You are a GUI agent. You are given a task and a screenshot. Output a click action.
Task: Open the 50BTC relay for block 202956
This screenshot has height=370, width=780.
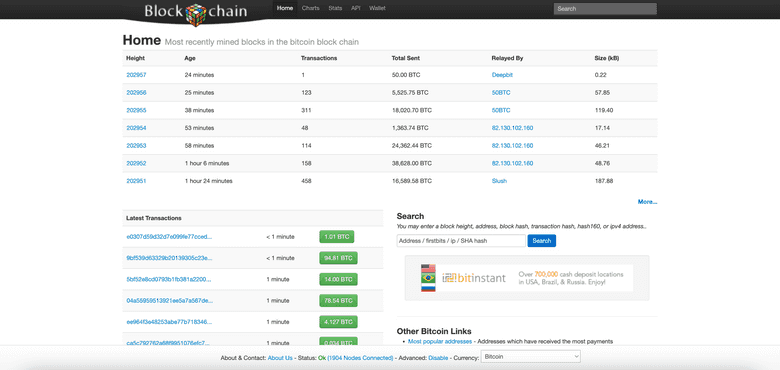click(x=501, y=92)
